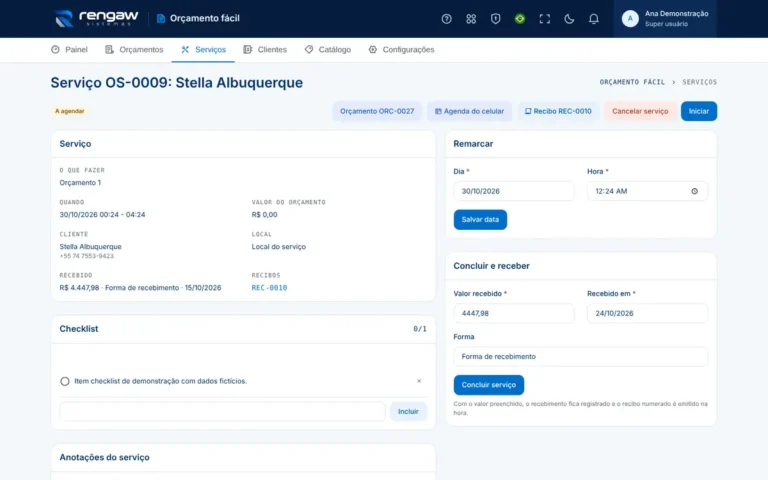Image resolution: width=768 pixels, height=480 pixels.
Task: Open Recibo REC-0010 button
Action: pos(558,111)
